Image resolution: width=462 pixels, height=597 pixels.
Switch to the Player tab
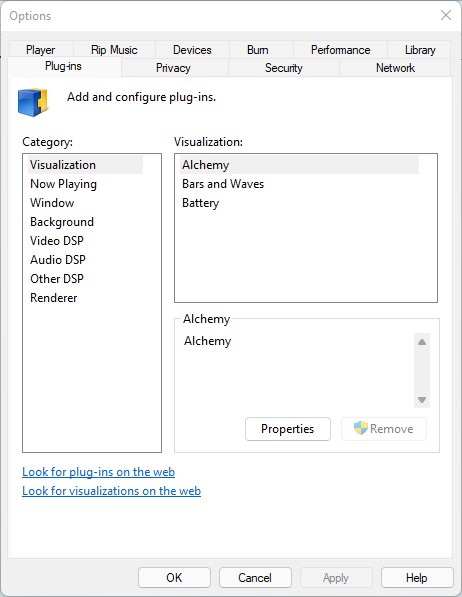(x=41, y=49)
